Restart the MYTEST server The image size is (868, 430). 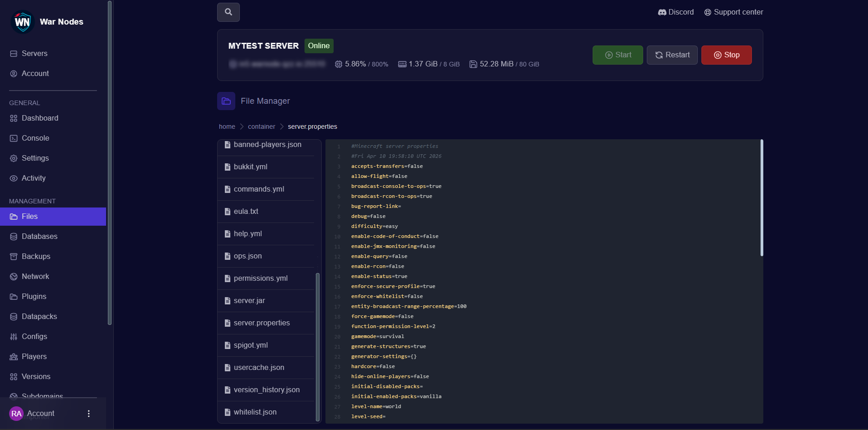coord(672,55)
